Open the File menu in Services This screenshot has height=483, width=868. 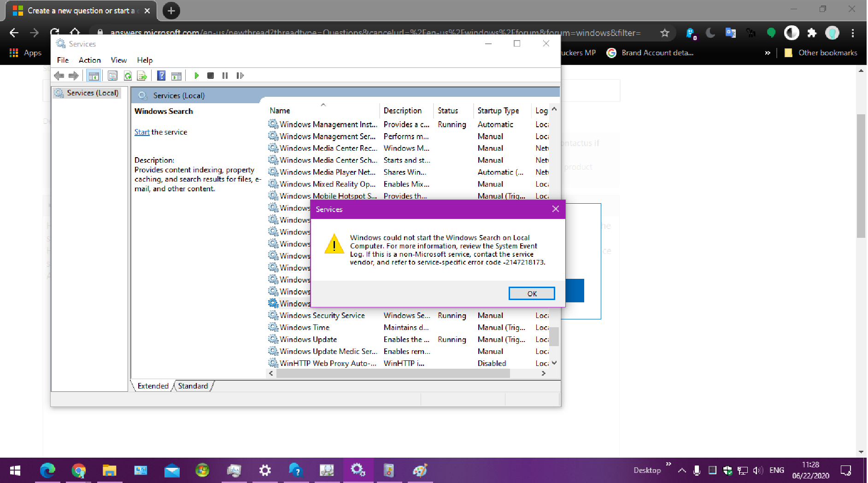[x=63, y=60]
